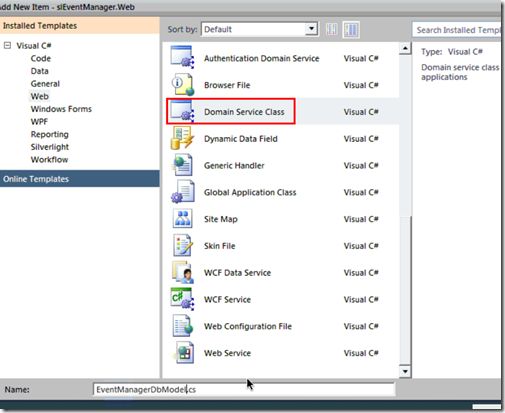Click the "Domain Service Class" label
The image size is (505, 413).
pyautogui.click(x=244, y=112)
